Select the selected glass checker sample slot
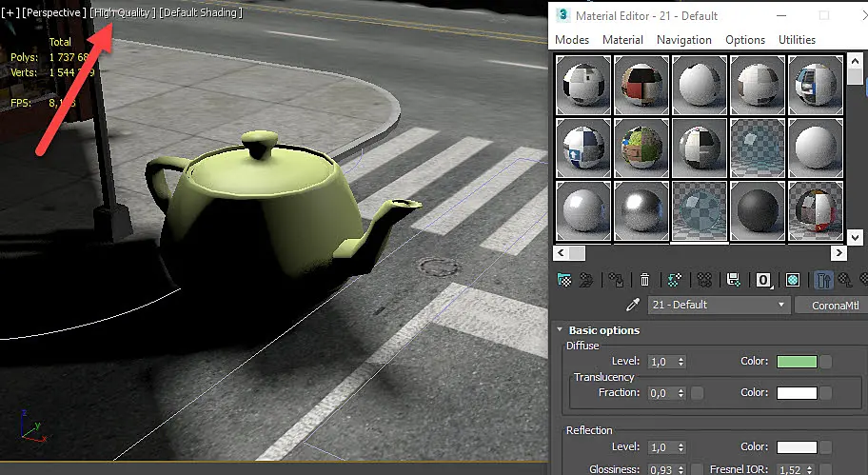 [x=700, y=211]
